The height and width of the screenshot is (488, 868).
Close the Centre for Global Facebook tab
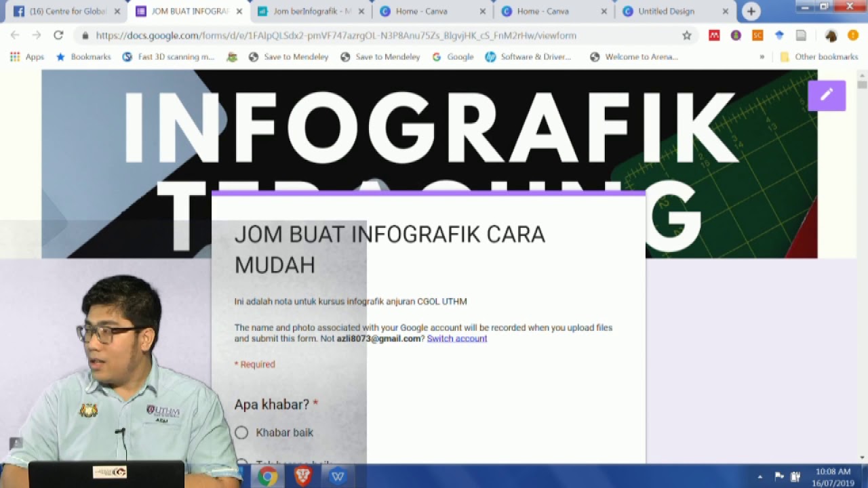[x=117, y=12]
